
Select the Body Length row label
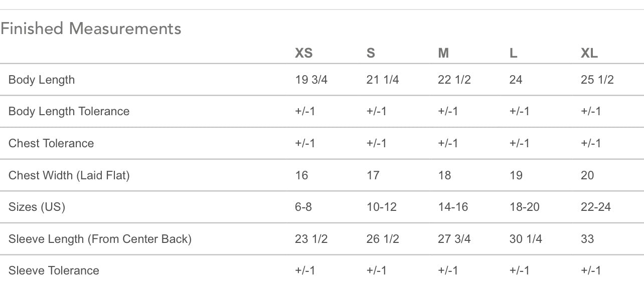(42, 80)
